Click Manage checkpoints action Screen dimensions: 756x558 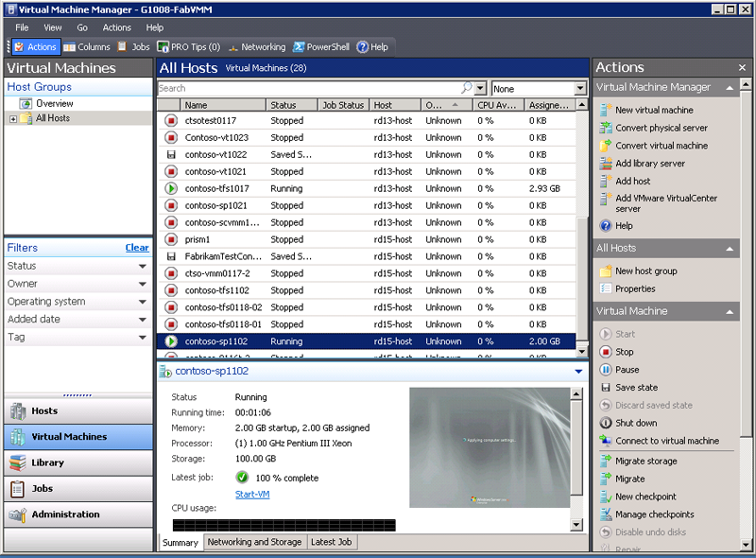tap(646, 514)
